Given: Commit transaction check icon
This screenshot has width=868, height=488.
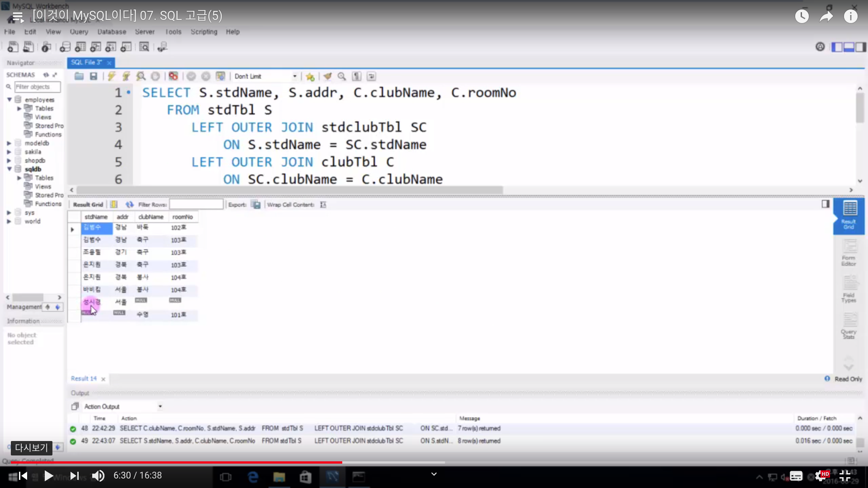Looking at the screenshot, I should (191, 76).
